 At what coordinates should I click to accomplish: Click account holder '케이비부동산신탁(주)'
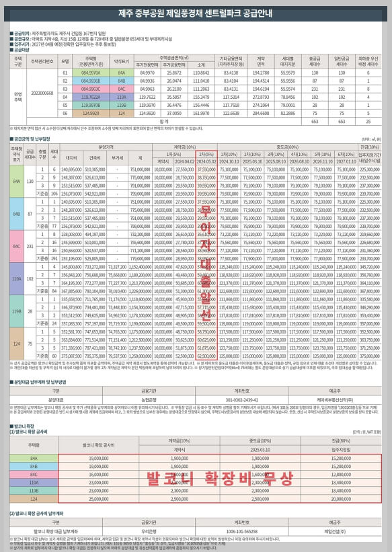(x=335, y=400)
